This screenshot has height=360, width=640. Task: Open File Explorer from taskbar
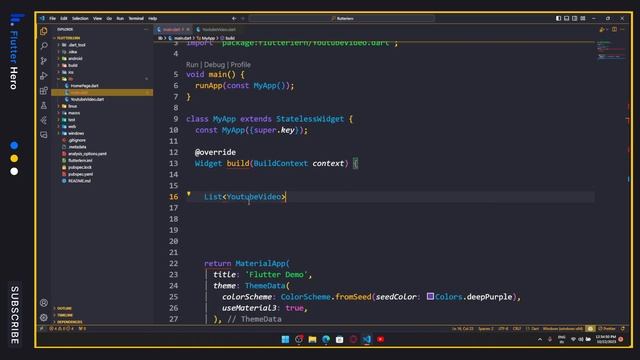point(312,339)
